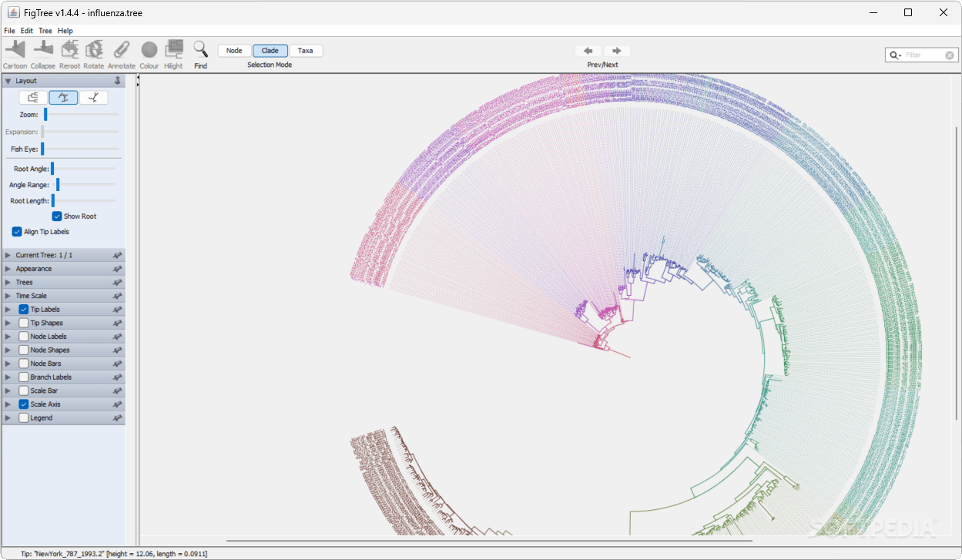Open the Find magnifier tool
The image size is (962, 560).
(200, 49)
